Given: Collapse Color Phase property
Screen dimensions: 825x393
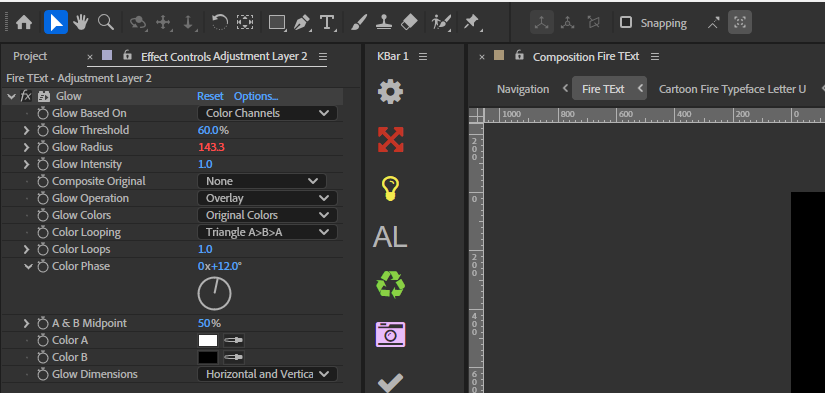Looking at the screenshot, I should pyautogui.click(x=28, y=266).
